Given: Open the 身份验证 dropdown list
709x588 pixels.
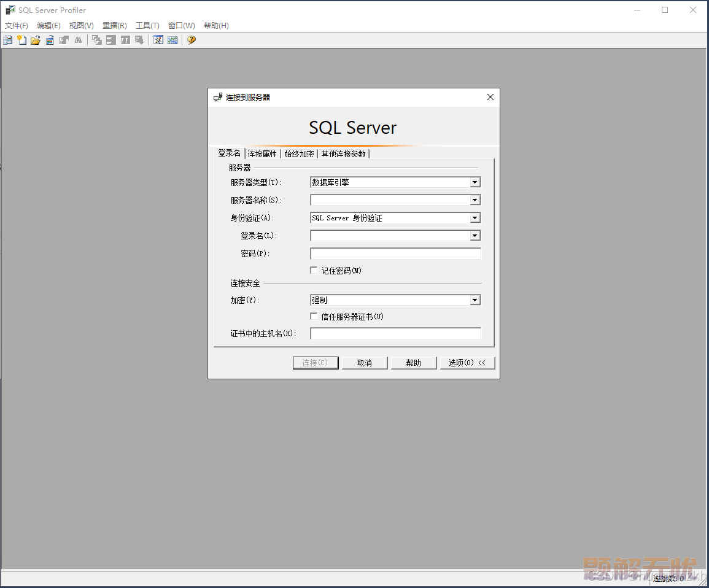Looking at the screenshot, I should pos(475,218).
